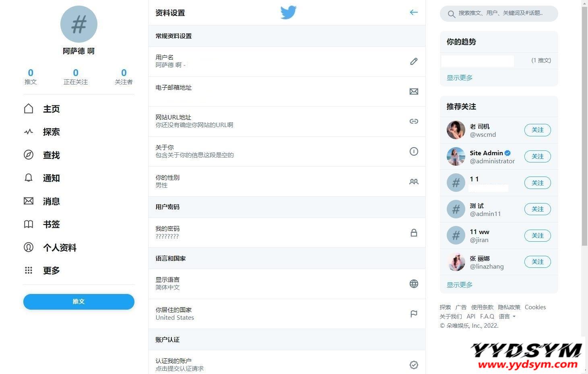
Task: Click the lock icon for 我的密码
Action: click(414, 233)
